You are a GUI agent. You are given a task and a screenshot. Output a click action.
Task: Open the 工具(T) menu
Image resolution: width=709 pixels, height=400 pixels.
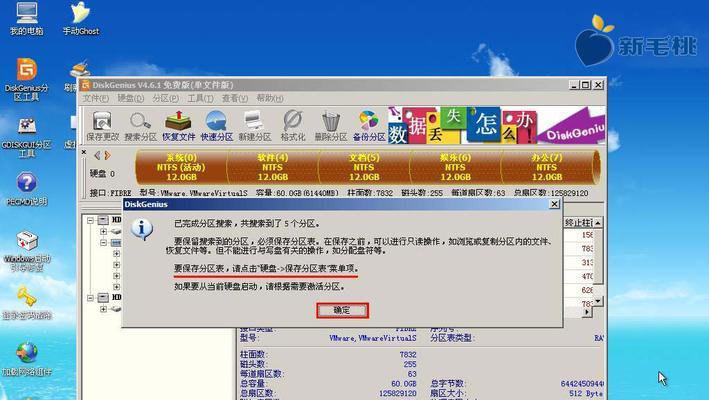pyautogui.click(x=200, y=98)
